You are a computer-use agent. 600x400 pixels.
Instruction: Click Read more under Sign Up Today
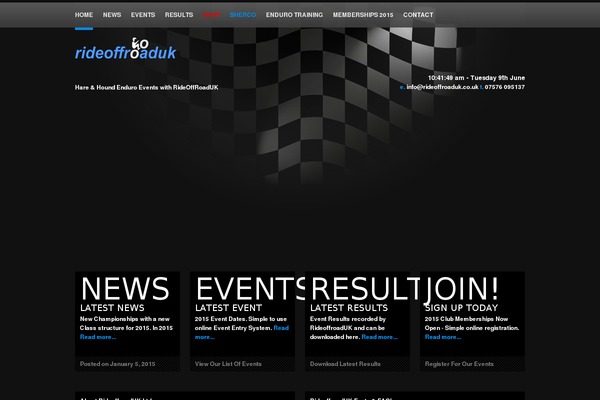pyautogui.click(x=443, y=337)
